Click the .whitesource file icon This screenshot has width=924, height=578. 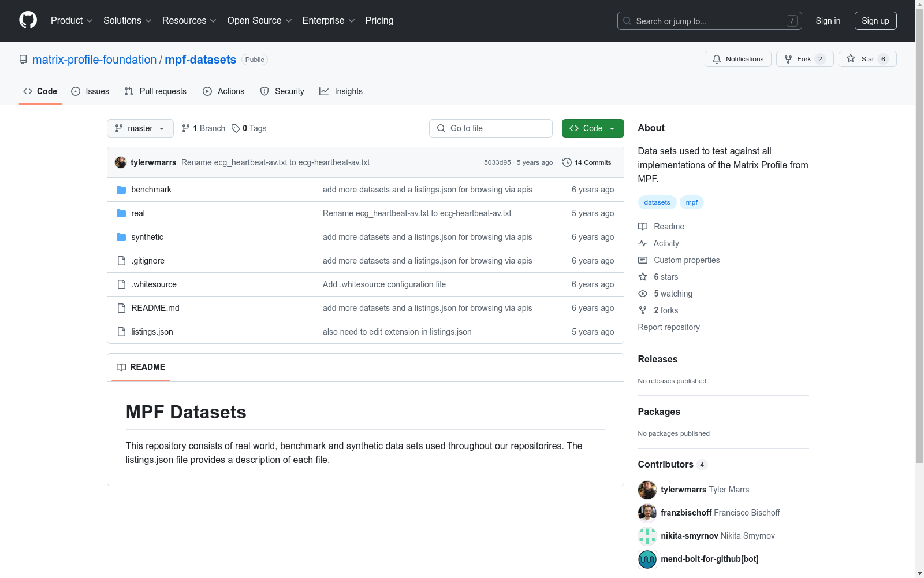click(x=121, y=284)
